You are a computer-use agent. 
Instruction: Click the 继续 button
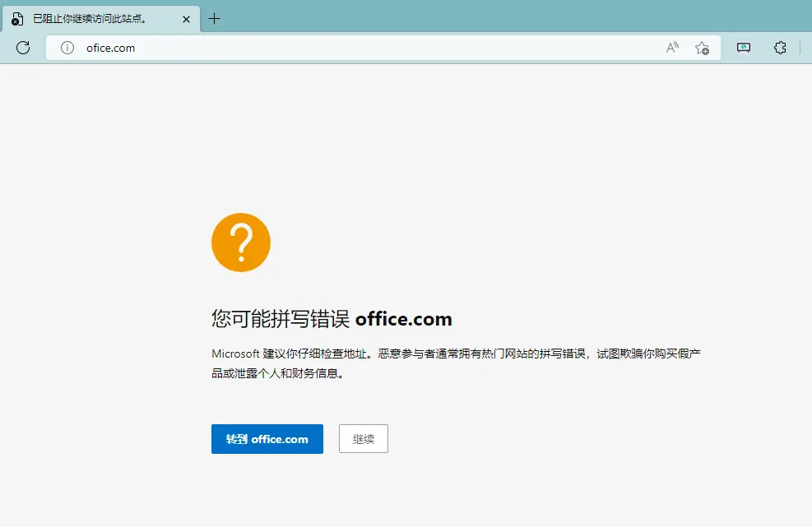(364, 439)
